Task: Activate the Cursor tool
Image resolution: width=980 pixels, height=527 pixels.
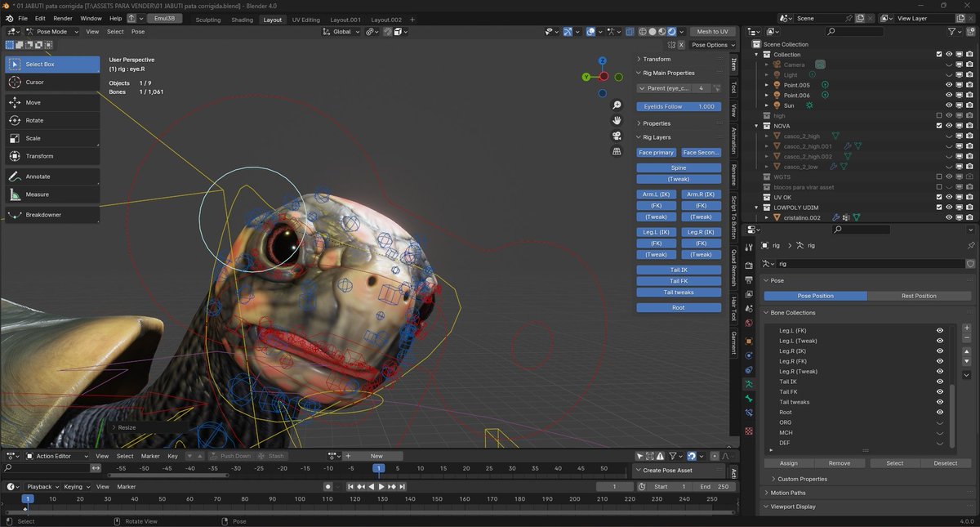Action: [x=52, y=82]
